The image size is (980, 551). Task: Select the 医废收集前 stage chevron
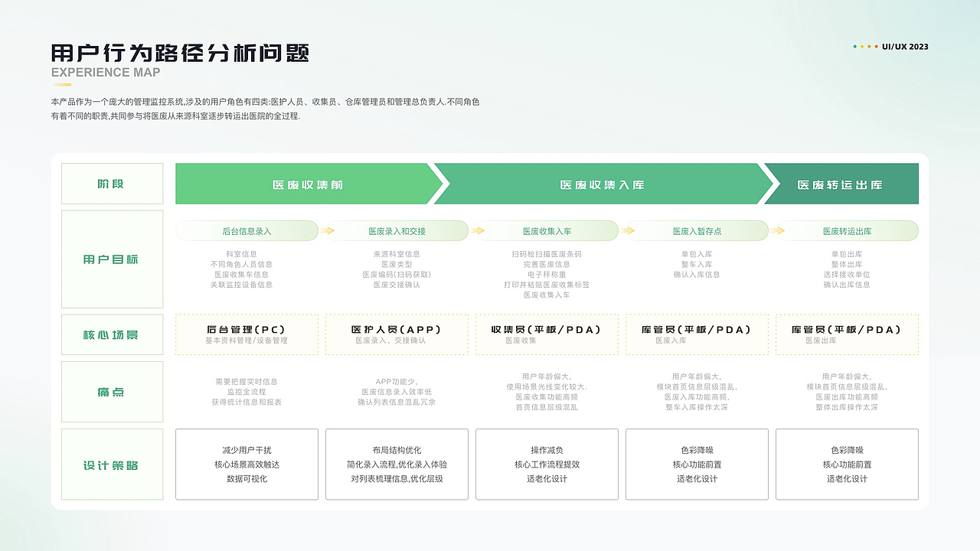tap(309, 184)
